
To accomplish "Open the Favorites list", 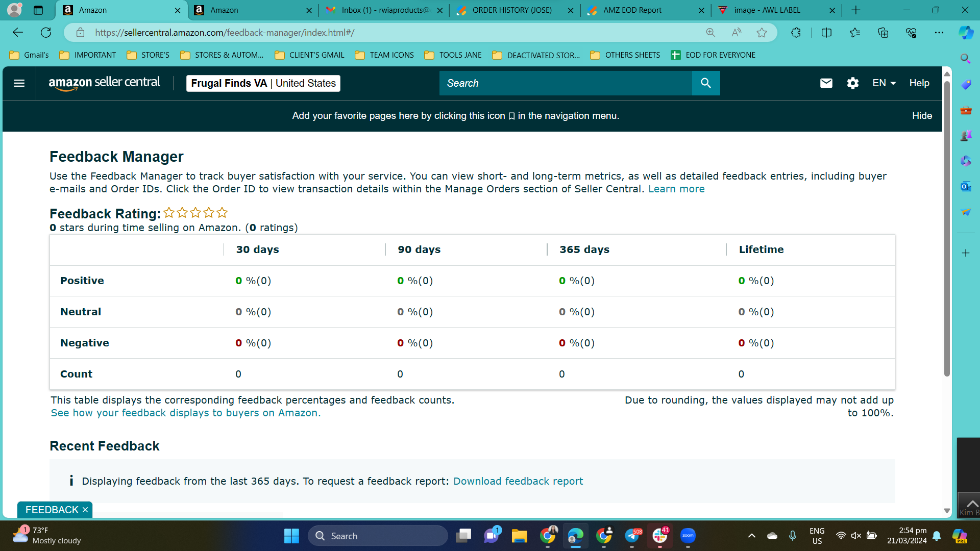I will (855, 33).
